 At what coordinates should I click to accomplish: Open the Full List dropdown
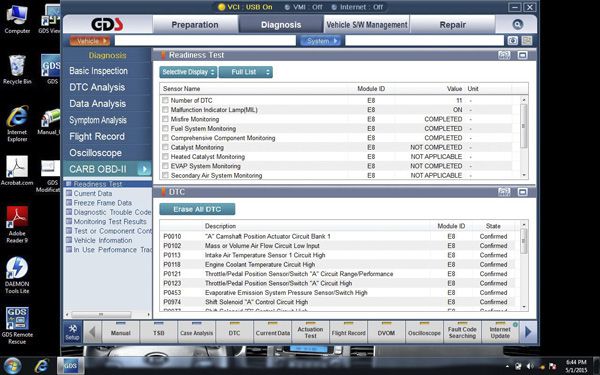click(246, 72)
